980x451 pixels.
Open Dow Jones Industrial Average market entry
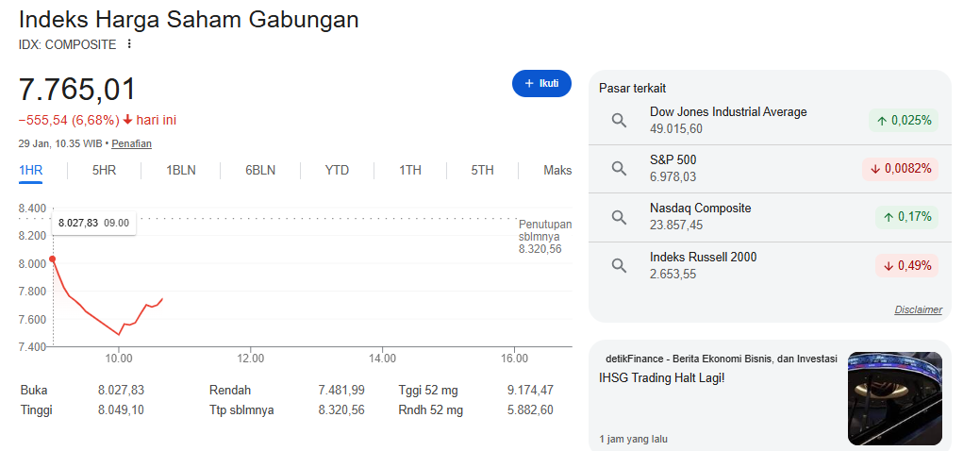tap(770, 121)
